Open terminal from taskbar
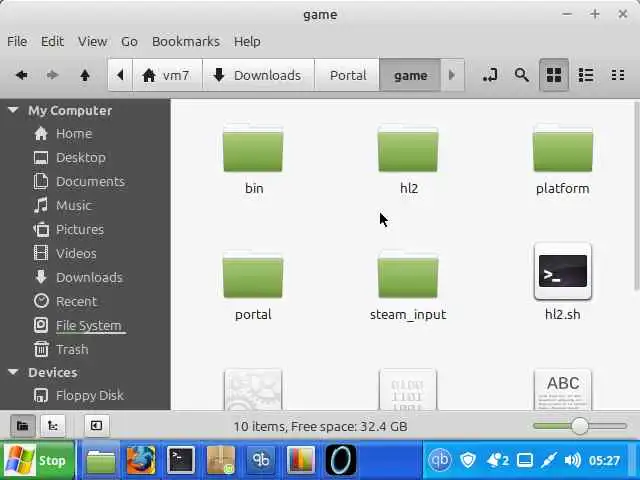640x480 pixels. click(x=181, y=460)
